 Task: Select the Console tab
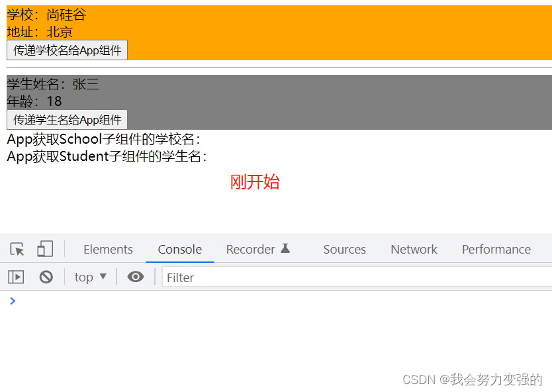(180, 250)
